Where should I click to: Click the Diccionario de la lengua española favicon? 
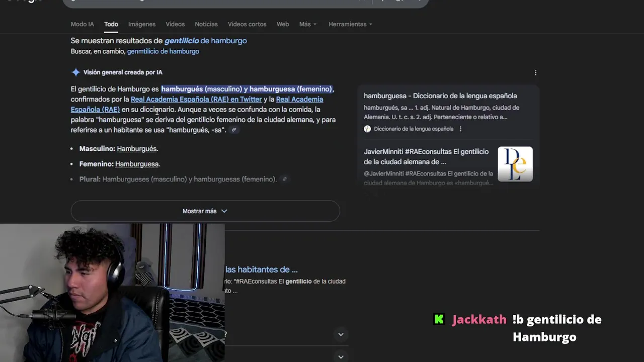[367, 129]
